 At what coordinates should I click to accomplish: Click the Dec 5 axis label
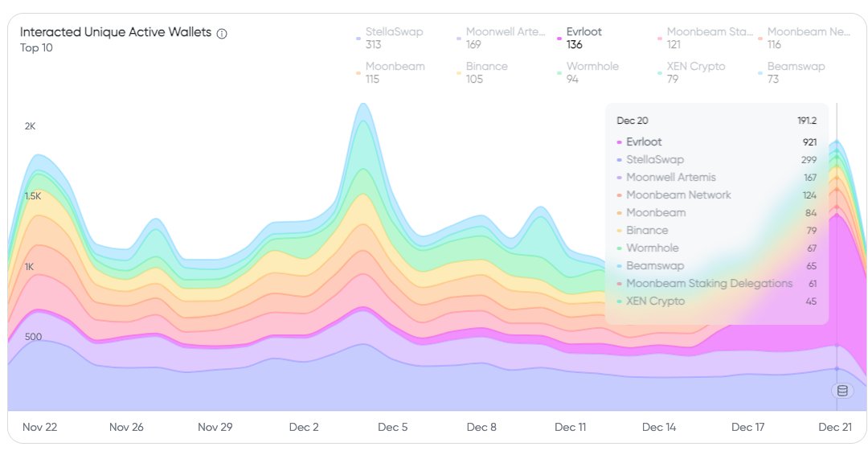(392, 428)
